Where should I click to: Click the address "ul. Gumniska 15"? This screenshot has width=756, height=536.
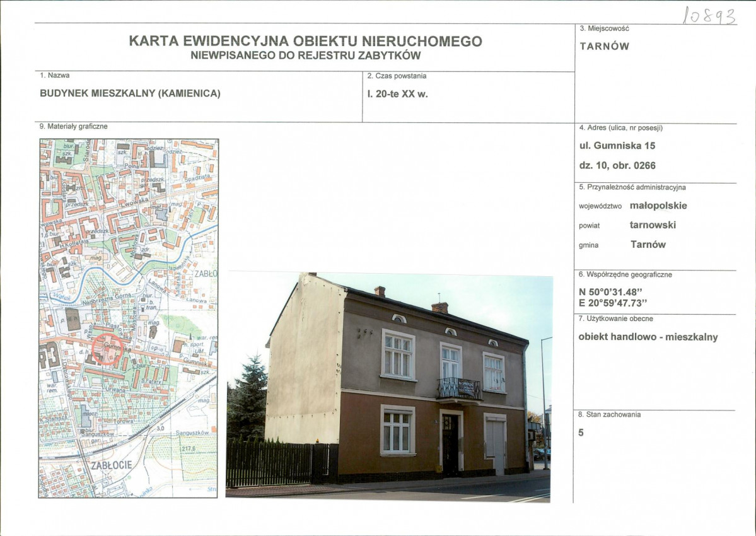[617, 146]
